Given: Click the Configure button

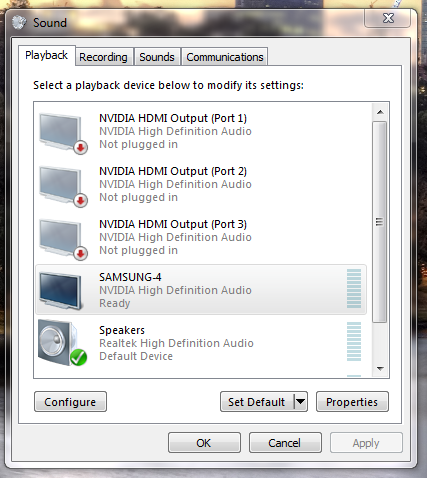Looking at the screenshot, I should 70,402.
